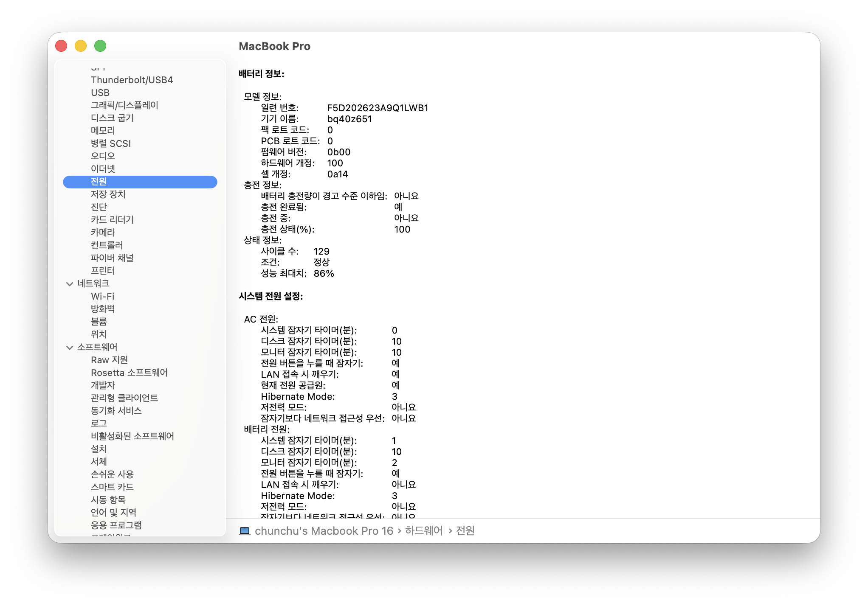Open 방화벽 in the sidebar
The width and height of the screenshot is (868, 606).
pos(103,309)
